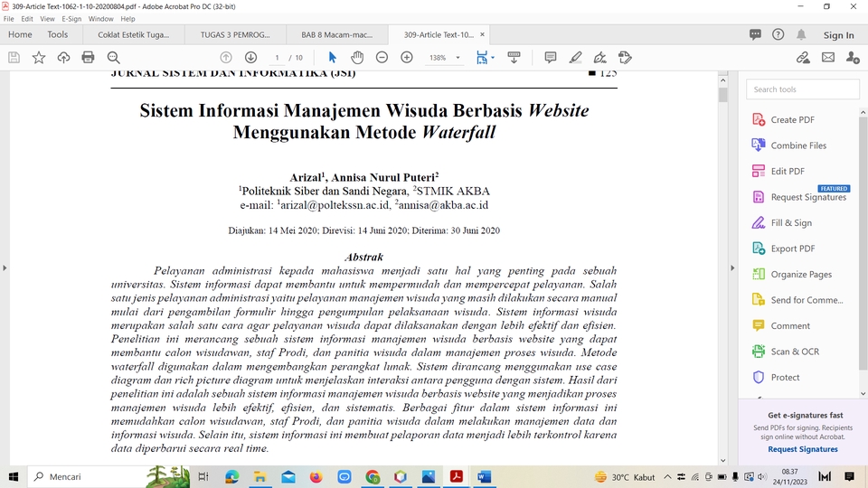Viewport: 868px width, 488px height.
Task: Click the tools pane scroll down arrow
Action: [863, 393]
